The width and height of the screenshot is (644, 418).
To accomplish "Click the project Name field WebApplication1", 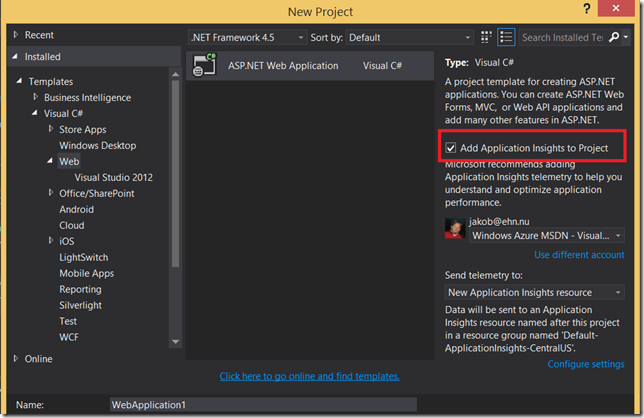I will tap(263, 404).
